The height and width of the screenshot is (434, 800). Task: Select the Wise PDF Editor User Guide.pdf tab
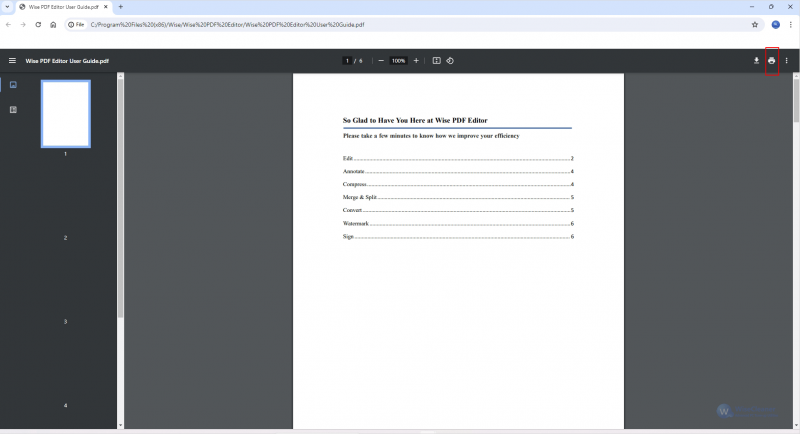pos(64,7)
